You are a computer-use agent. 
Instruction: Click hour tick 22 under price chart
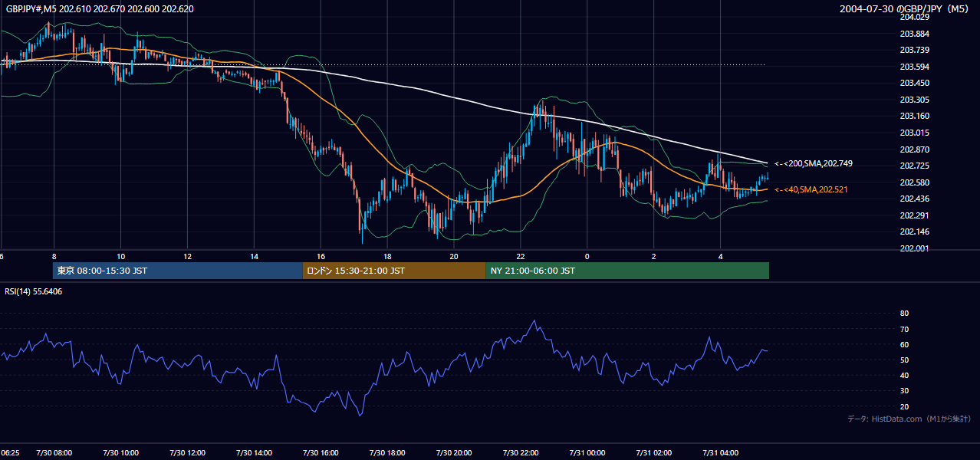tap(521, 256)
